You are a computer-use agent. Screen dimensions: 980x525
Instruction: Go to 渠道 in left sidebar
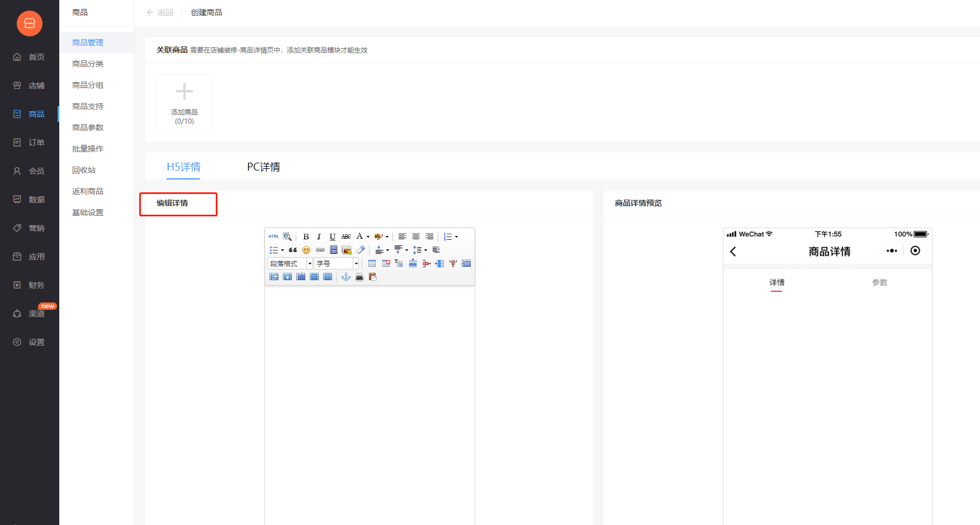29,314
